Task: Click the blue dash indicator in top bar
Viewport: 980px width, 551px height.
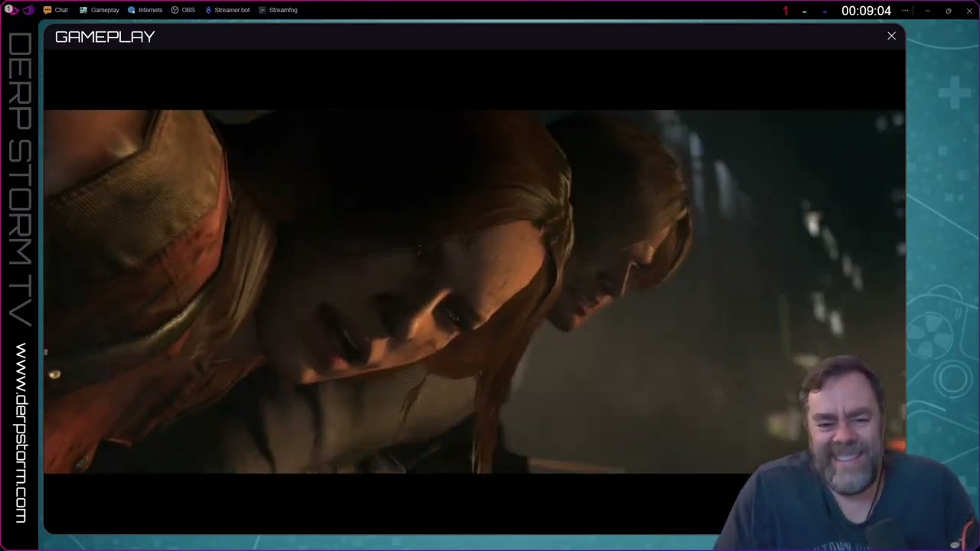Action: (825, 11)
